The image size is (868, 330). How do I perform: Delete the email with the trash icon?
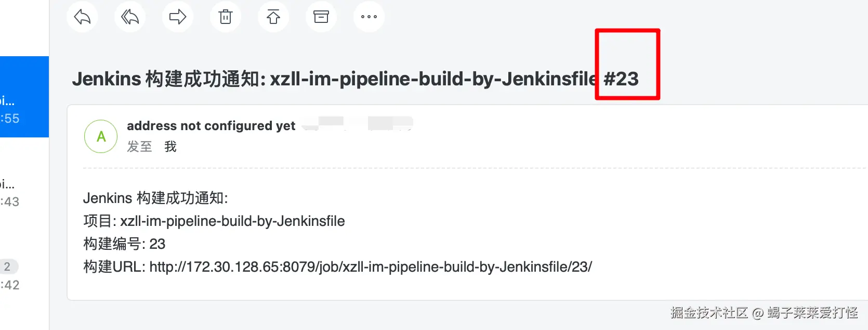226,17
